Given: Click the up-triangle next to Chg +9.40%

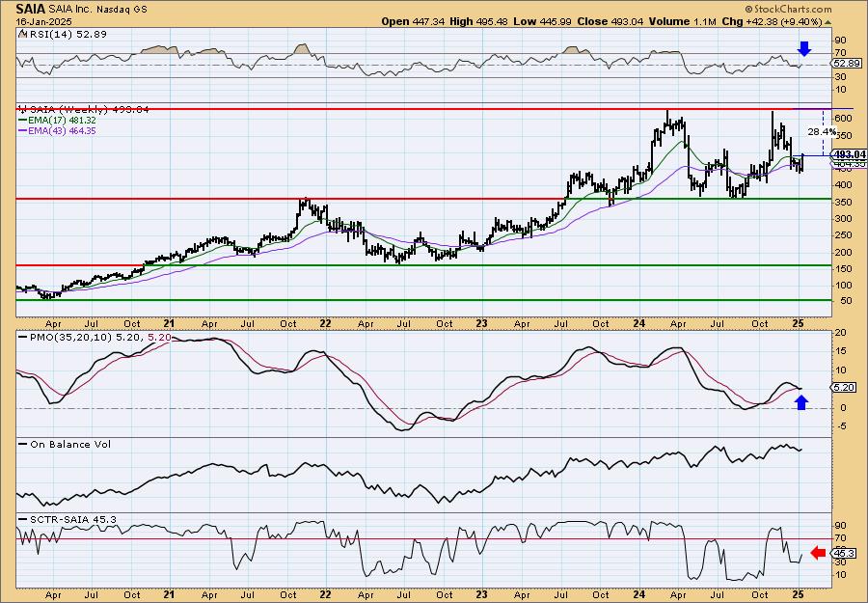Looking at the screenshot, I should (828, 22).
